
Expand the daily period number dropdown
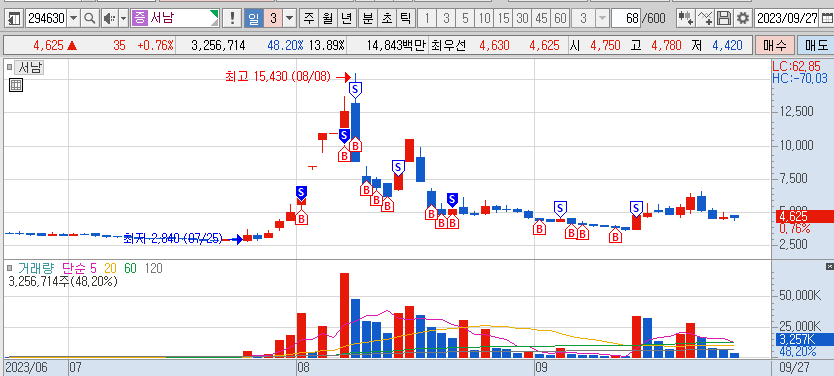click(289, 19)
